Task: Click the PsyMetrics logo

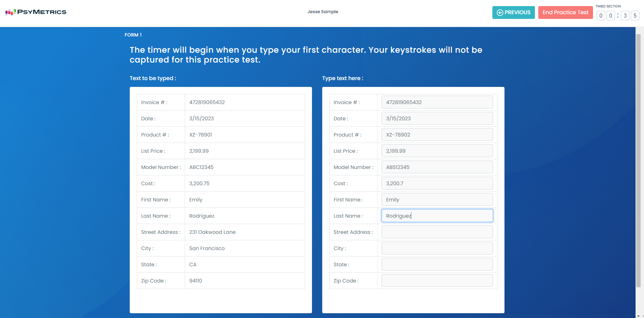Action: [x=36, y=12]
